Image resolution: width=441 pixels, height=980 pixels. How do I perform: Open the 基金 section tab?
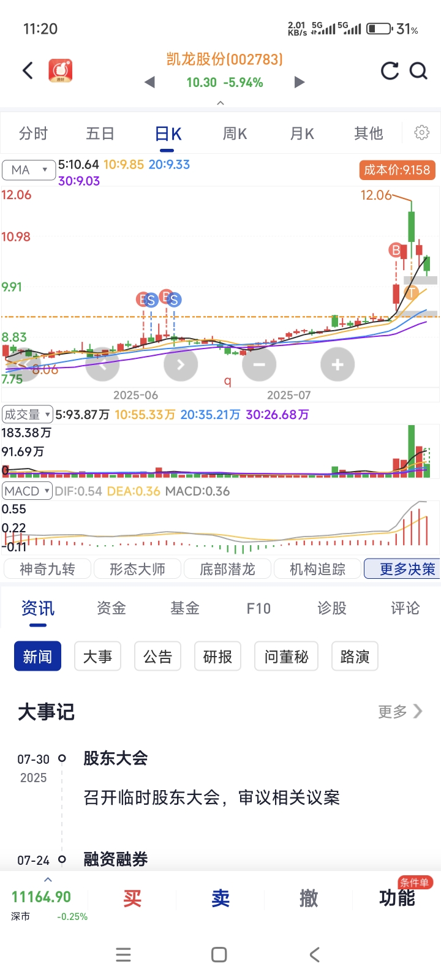185,608
